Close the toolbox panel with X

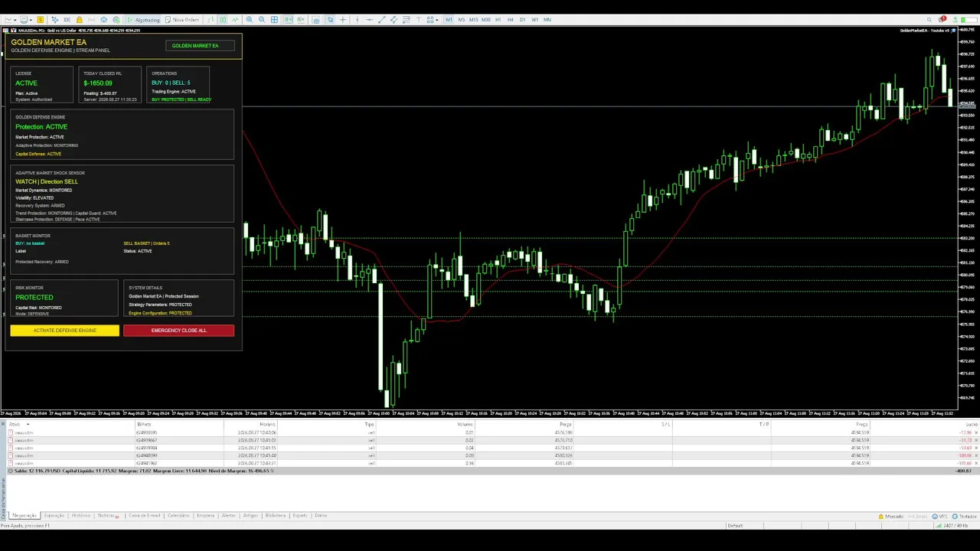tap(3, 424)
